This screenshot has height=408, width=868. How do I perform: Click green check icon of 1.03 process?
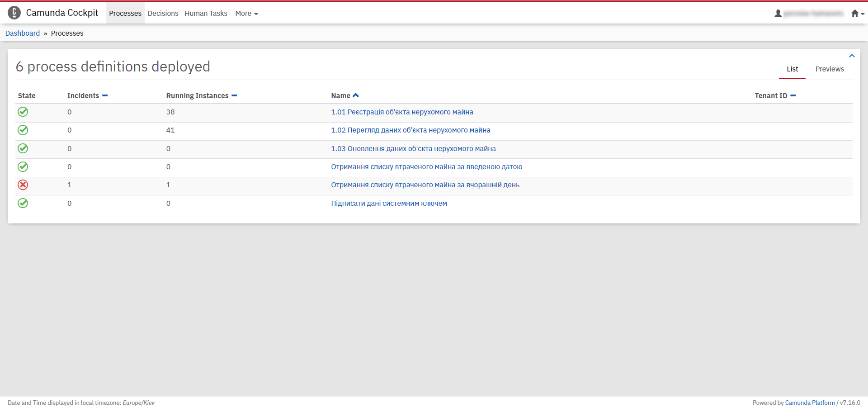23,148
